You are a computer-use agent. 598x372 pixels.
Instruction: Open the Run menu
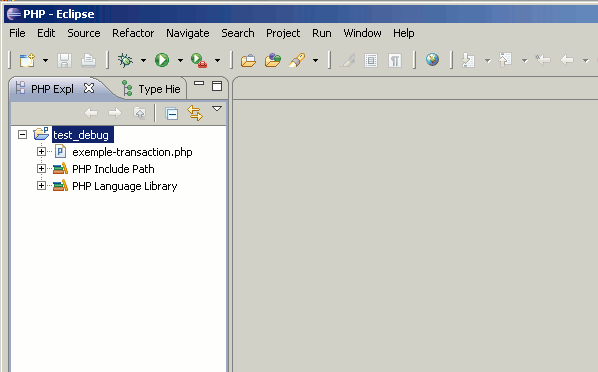pos(322,33)
